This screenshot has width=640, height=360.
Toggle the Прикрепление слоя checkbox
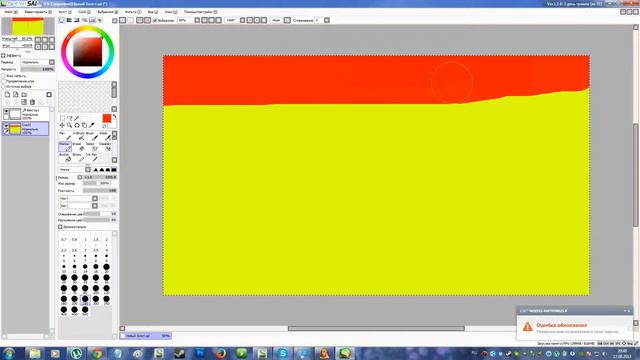click(x=4, y=81)
